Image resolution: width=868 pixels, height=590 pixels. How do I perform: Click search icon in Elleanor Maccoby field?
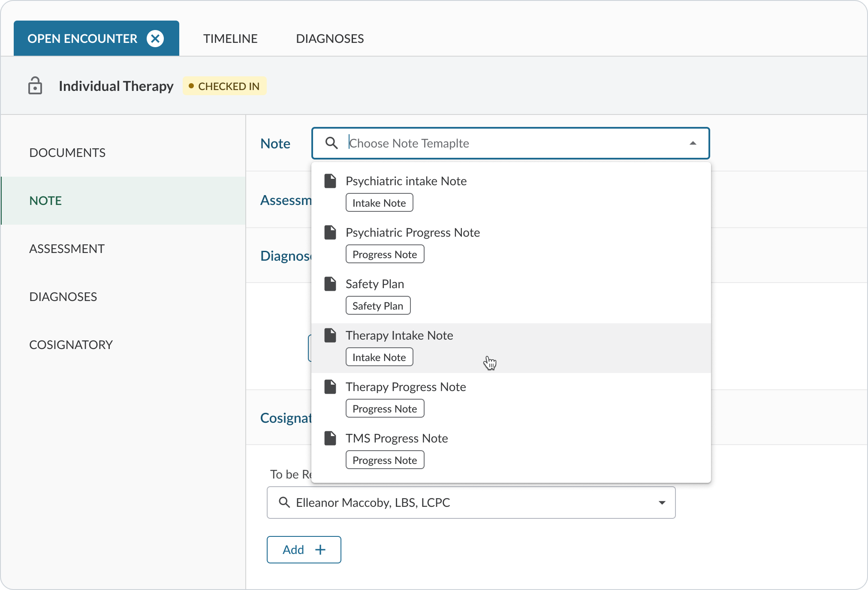tap(284, 502)
